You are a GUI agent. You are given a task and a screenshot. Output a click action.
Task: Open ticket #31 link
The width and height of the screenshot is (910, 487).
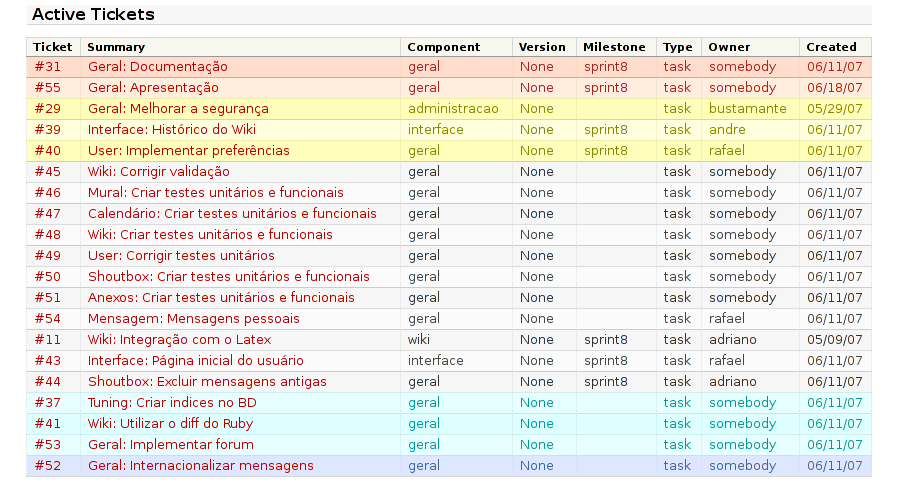tap(48, 67)
